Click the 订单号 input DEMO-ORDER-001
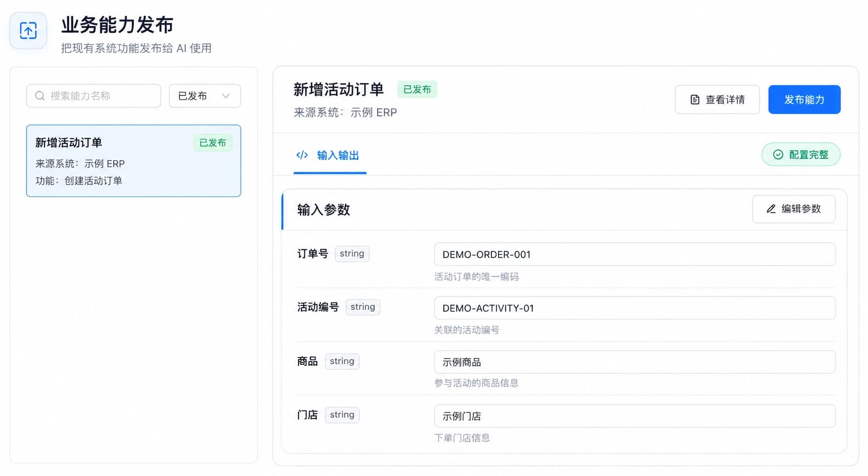Image resolution: width=868 pixels, height=476 pixels. [x=635, y=254]
